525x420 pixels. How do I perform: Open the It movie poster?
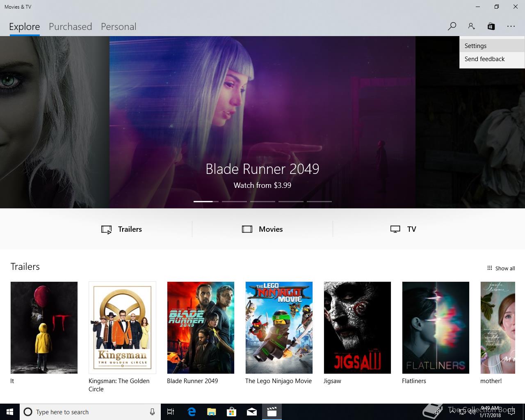[x=44, y=327]
